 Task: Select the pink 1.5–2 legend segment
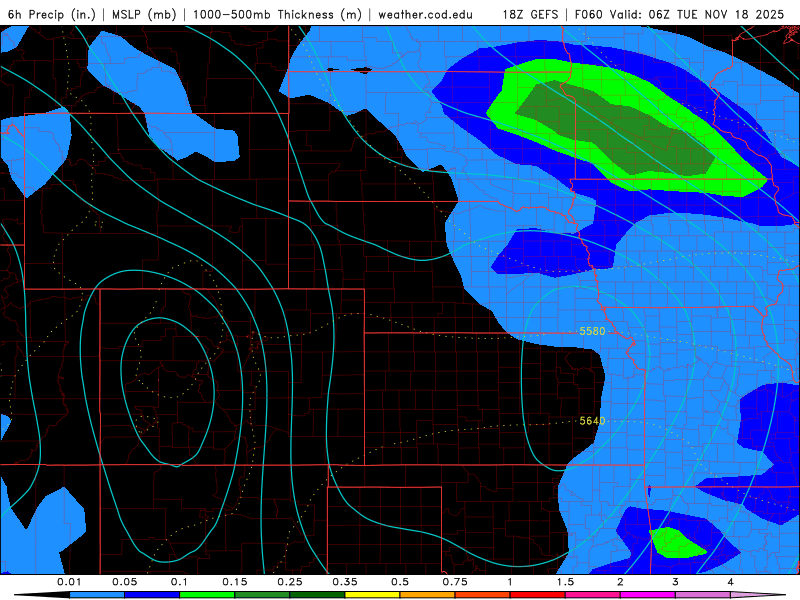(x=593, y=595)
